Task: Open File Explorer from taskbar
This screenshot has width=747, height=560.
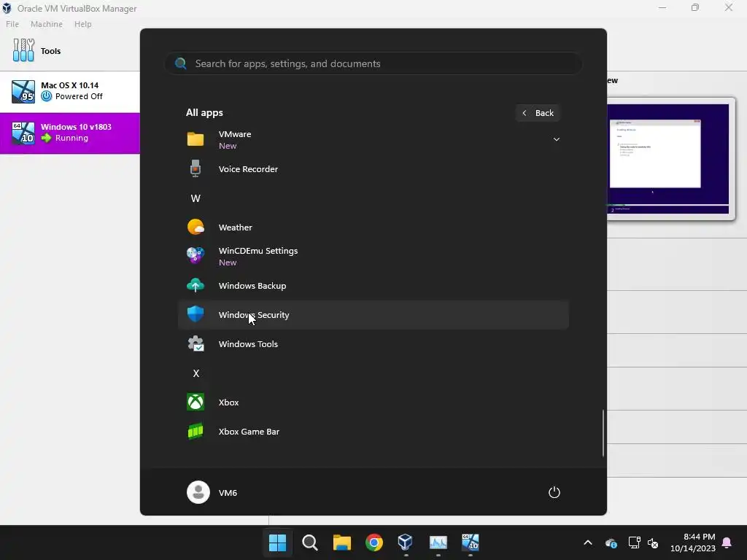Action: [341, 542]
